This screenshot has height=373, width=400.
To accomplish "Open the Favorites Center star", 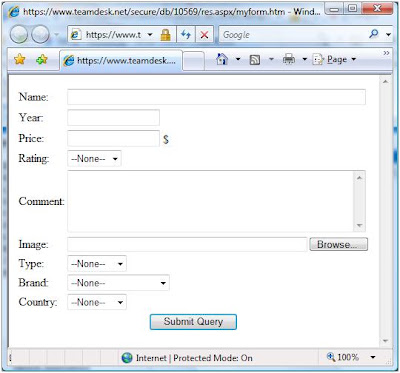I will (x=20, y=60).
